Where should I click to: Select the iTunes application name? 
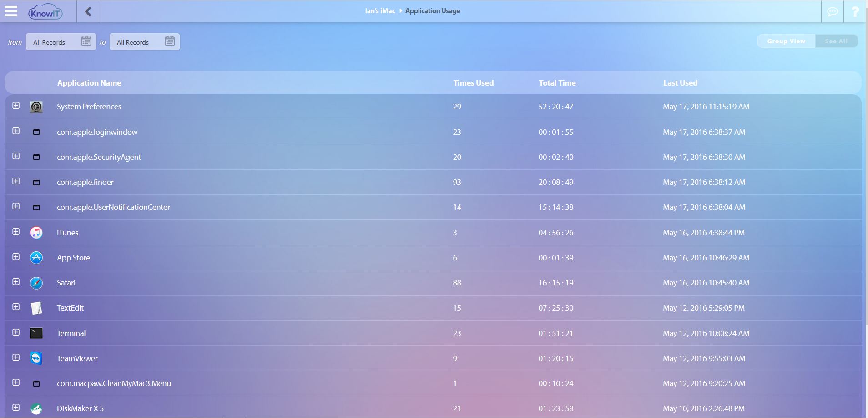[x=67, y=233]
